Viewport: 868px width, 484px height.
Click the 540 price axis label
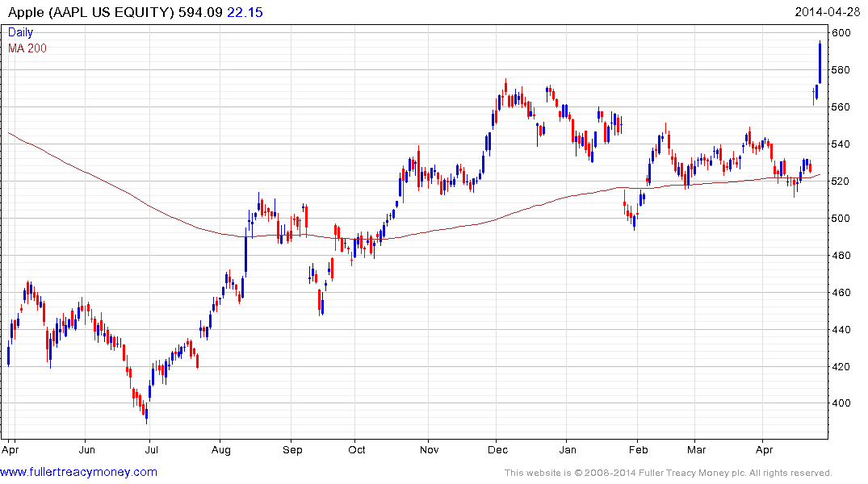[841, 144]
